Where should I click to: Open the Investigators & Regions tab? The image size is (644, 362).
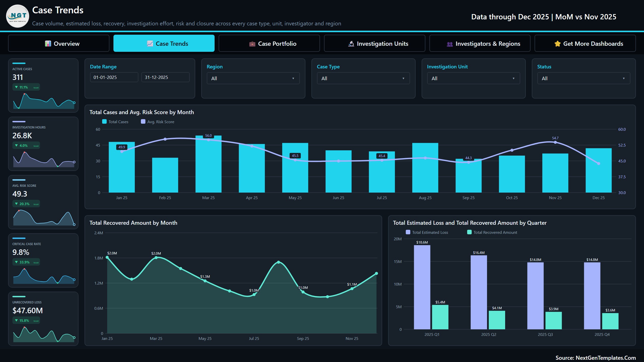point(480,43)
